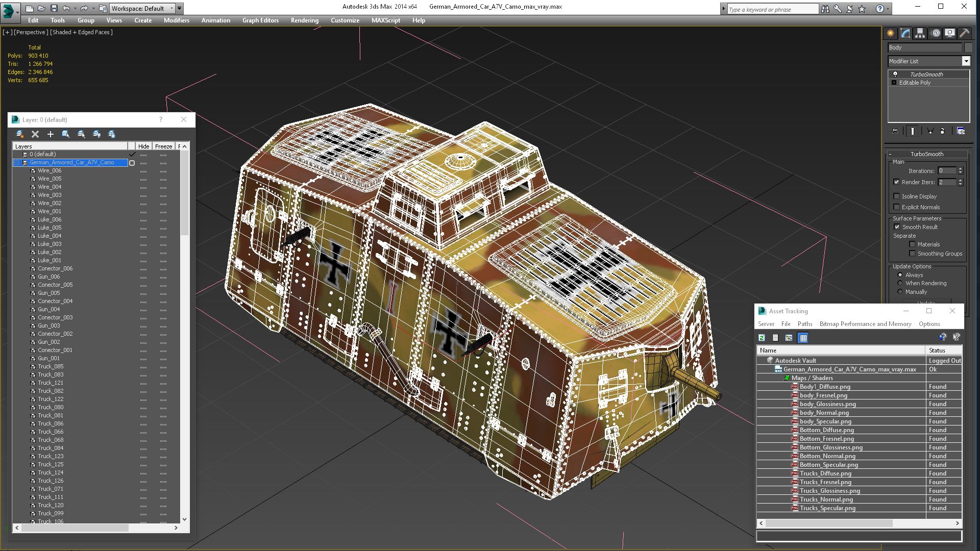Select Always update option
Viewport: 980px width, 551px height.
[x=900, y=275]
